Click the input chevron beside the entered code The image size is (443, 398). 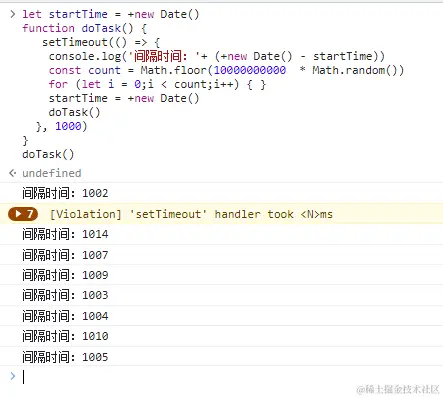pos(13,14)
